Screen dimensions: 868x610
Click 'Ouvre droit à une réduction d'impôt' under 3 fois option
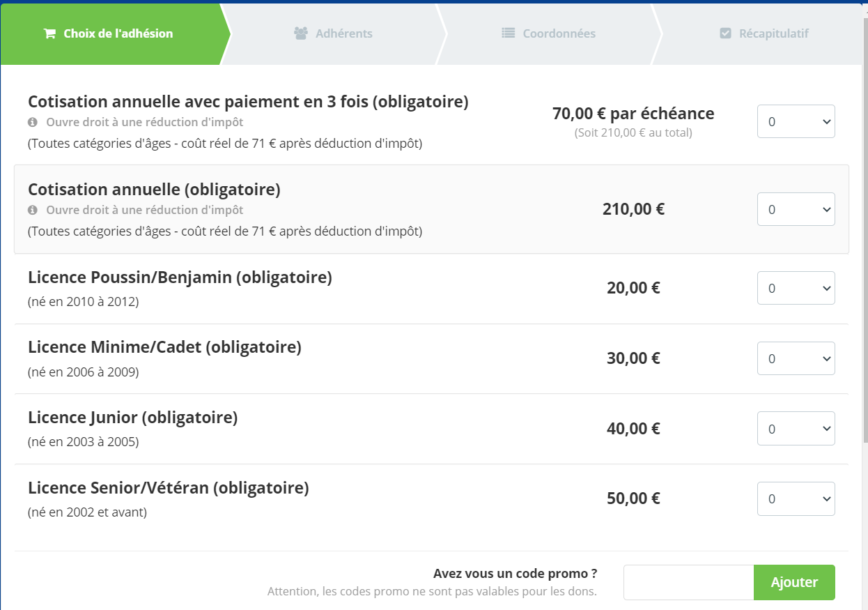[145, 122]
